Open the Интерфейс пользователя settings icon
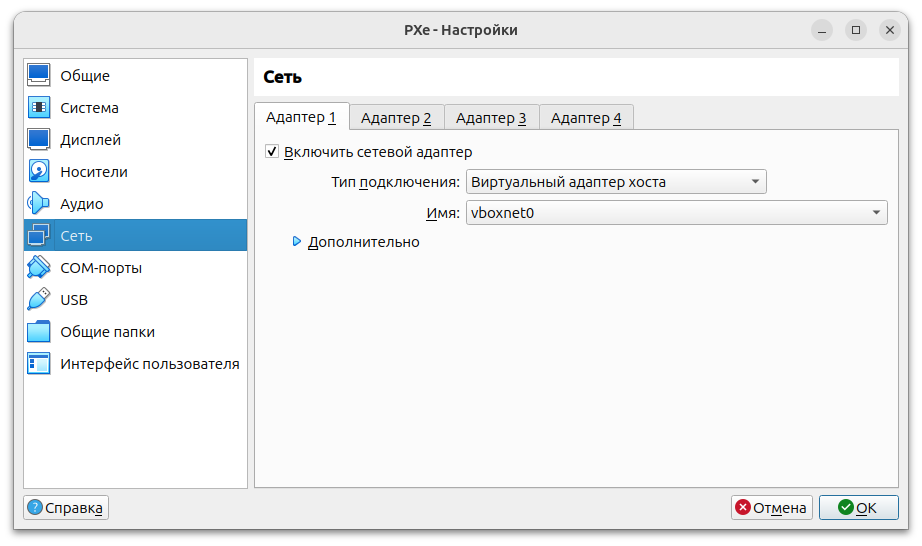Image resolution: width=922 pixels, height=546 pixels. point(39,364)
